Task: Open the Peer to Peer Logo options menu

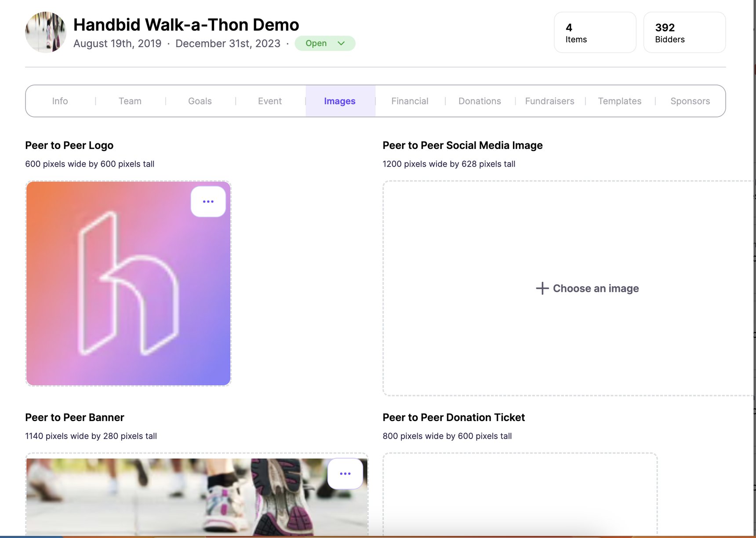Action: tap(208, 202)
